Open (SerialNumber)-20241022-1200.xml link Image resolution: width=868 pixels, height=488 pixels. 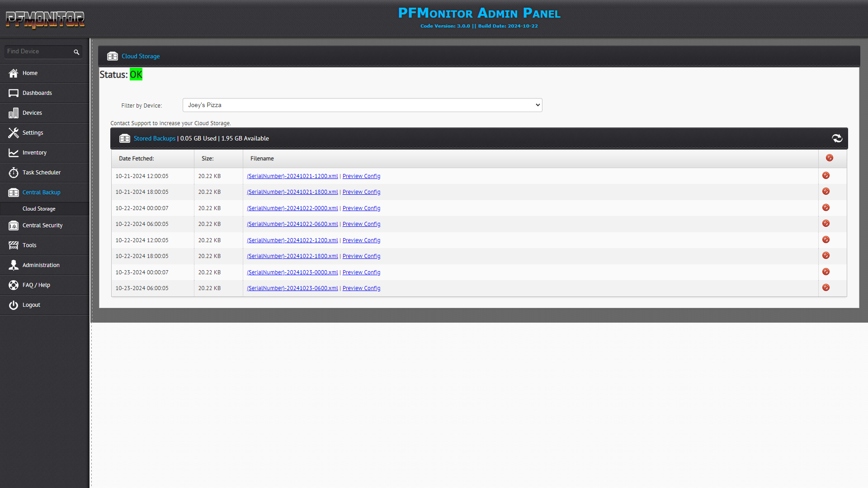coord(292,240)
